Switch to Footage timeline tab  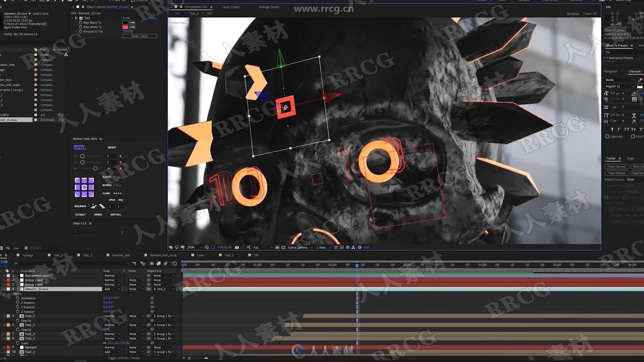(x=28, y=255)
